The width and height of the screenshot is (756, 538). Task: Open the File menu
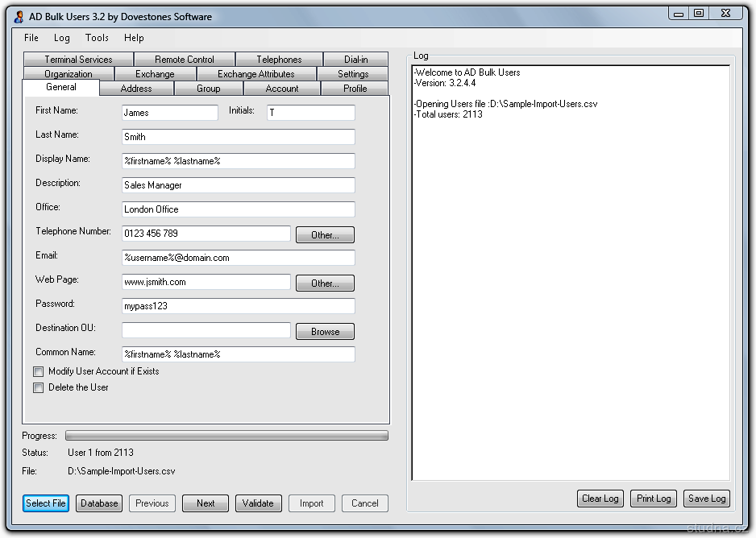(x=31, y=38)
